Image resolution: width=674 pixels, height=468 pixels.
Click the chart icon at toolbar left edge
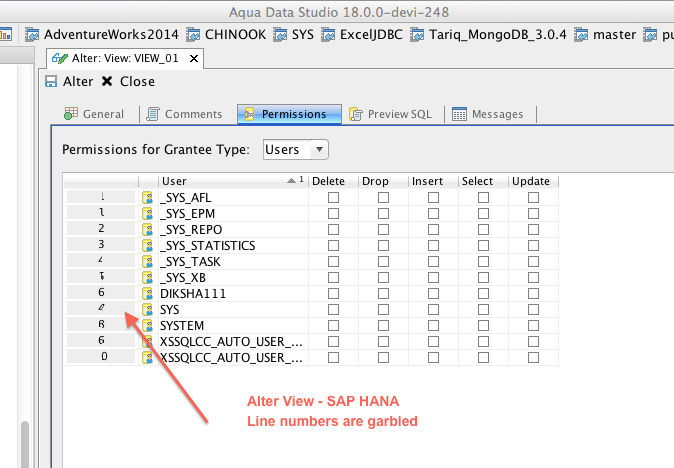(x=6, y=34)
